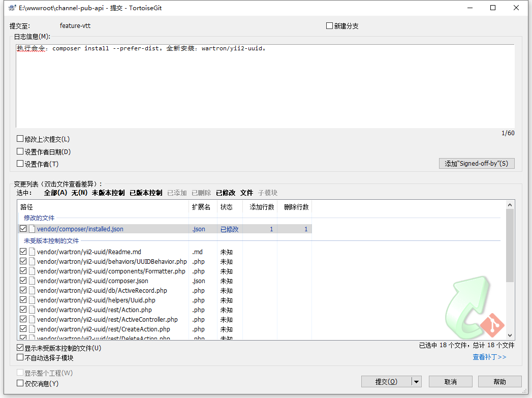The image size is (532, 398).
Task: Select 文件 filter link
Action: [246, 193]
